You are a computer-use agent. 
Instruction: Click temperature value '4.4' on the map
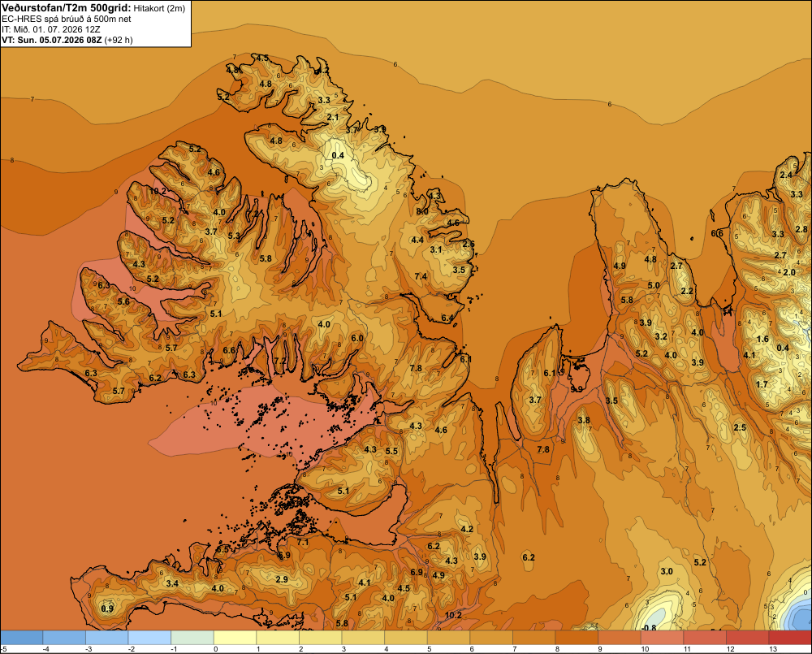coord(417,240)
